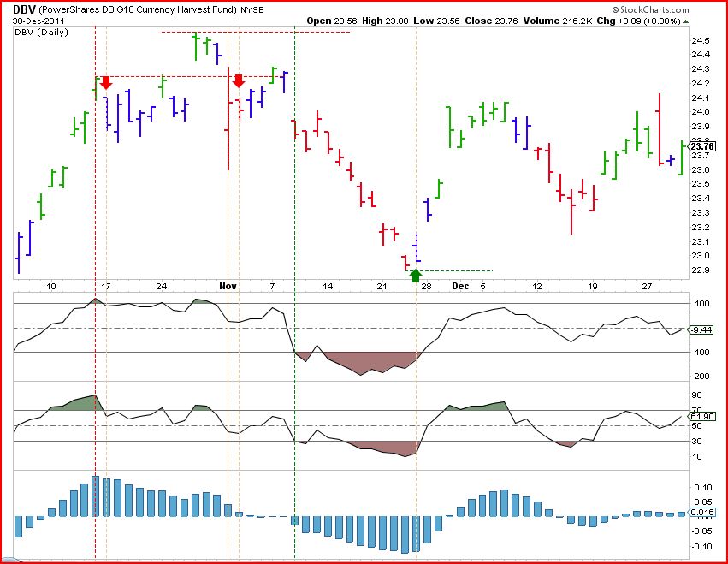
Task: Click the boxed 23.76 last price tag
Action: [701, 147]
